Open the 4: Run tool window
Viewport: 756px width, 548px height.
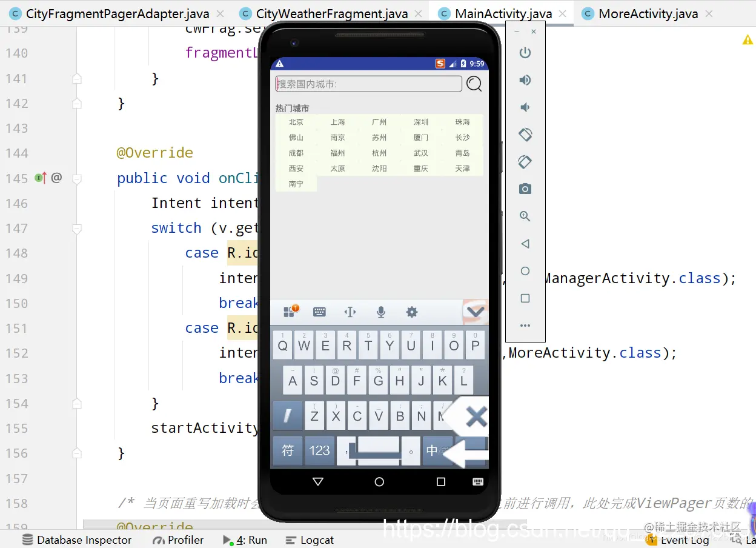[245, 540]
